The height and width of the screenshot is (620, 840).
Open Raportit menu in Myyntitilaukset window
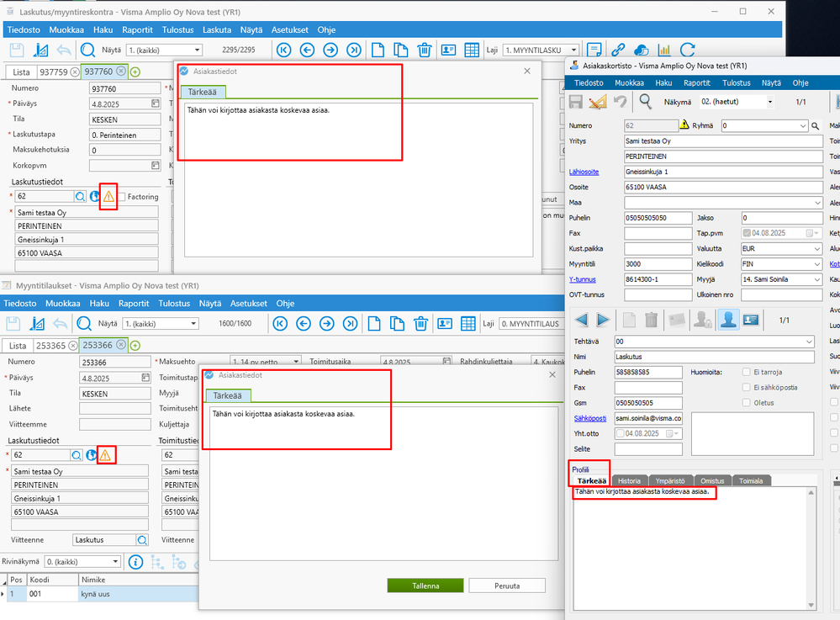click(x=134, y=304)
